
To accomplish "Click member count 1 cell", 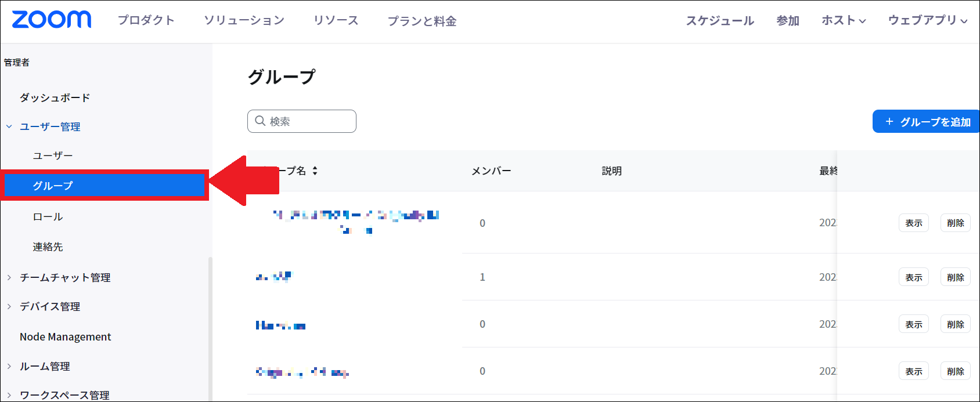I will [482, 277].
